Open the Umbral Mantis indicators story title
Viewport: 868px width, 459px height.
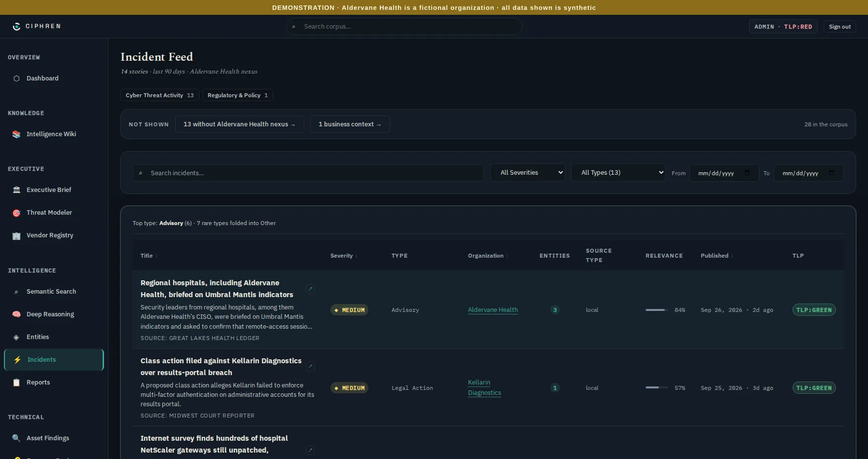point(217,289)
